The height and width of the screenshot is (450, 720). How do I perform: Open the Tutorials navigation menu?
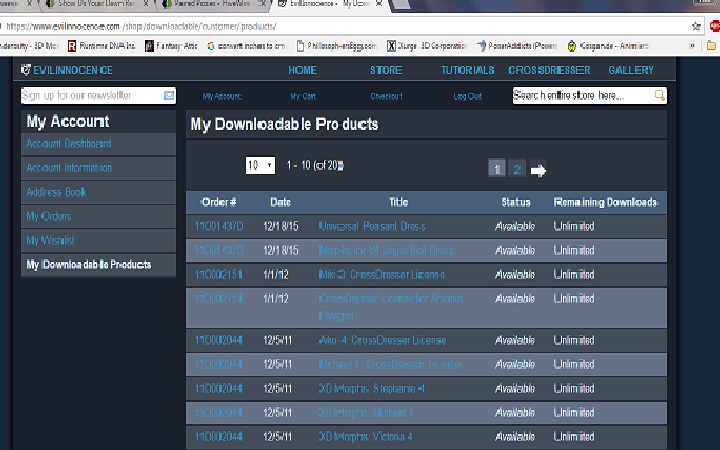(467, 70)
